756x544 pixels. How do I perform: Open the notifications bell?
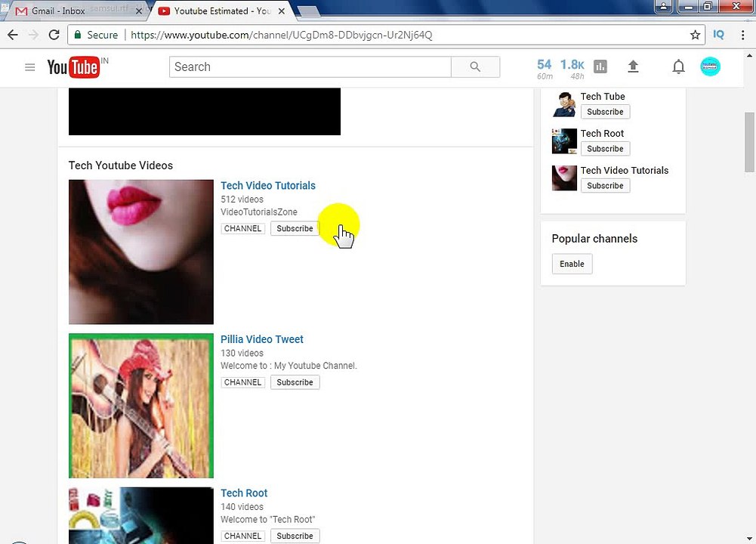678,66
